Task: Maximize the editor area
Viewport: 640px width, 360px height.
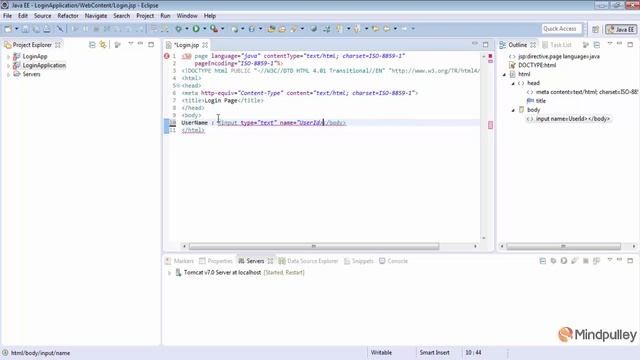Action: point(485,44)
